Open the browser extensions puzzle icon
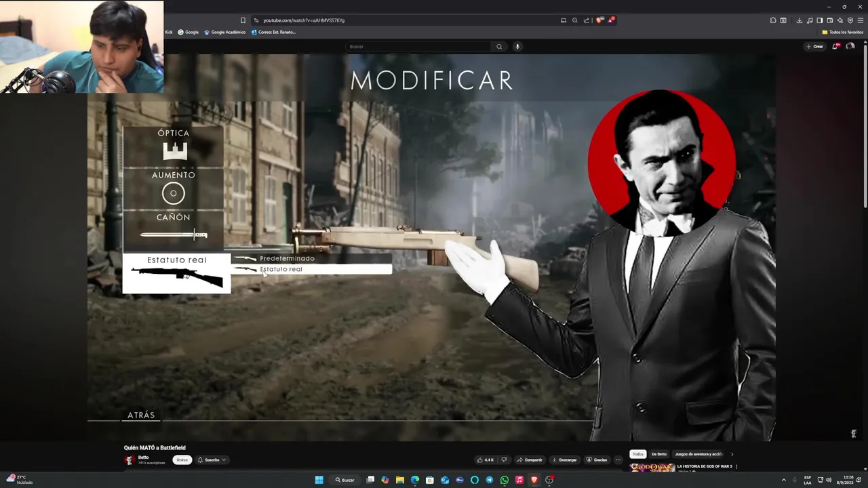This screenshot has width=868, height=488. click(x=773, y=20)
